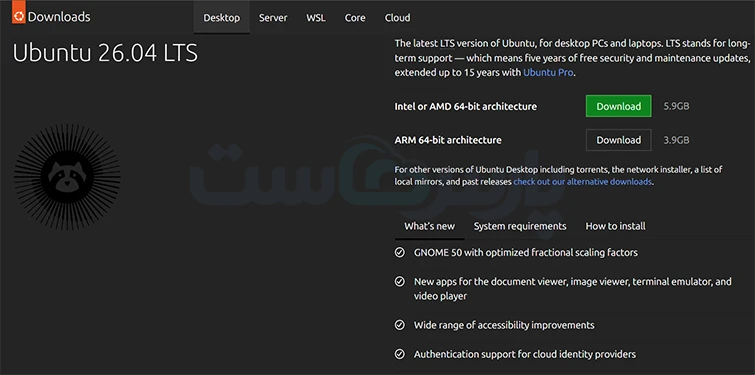Click the underlined LTS abbreviation in description

point(447,44)
